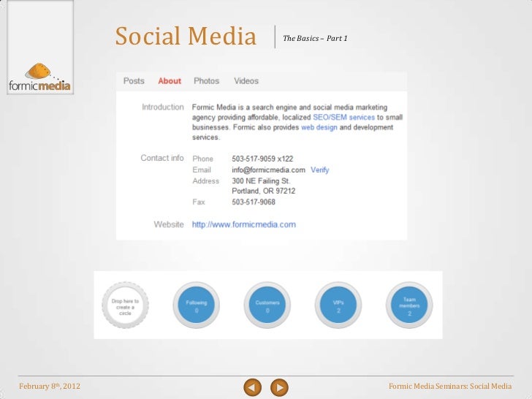Click the Formic Media logo
Screen dimensions: 532x399
(40, 77)
